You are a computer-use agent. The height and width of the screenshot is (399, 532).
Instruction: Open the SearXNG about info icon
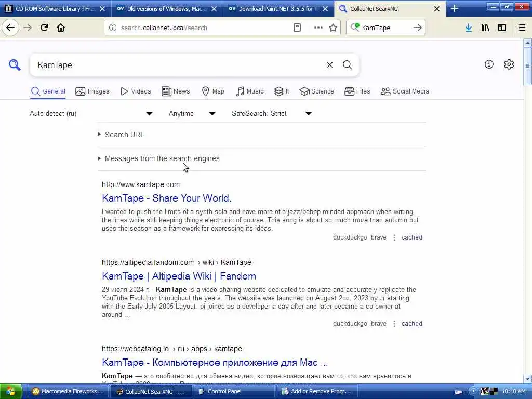click(489, 64)
